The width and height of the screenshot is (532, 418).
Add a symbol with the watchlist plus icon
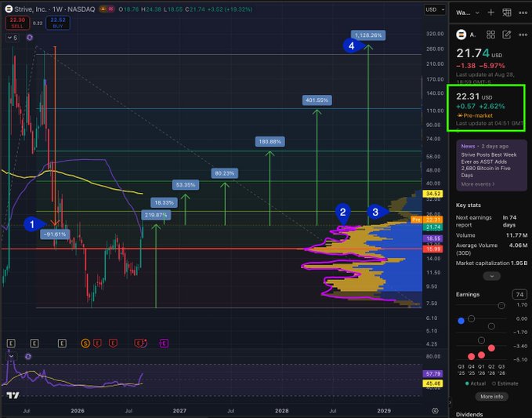[491, 13]
